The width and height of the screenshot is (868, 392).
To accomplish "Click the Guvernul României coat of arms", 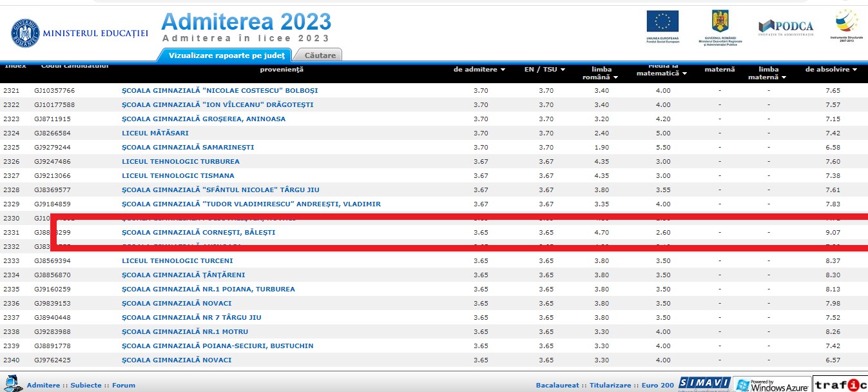I will (719, 21).
